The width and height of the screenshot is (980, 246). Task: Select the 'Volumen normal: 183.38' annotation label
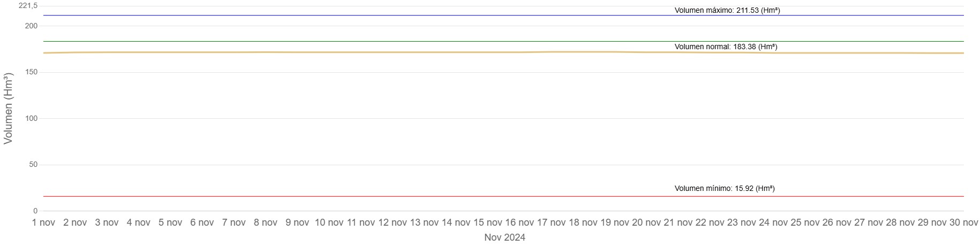726,47
